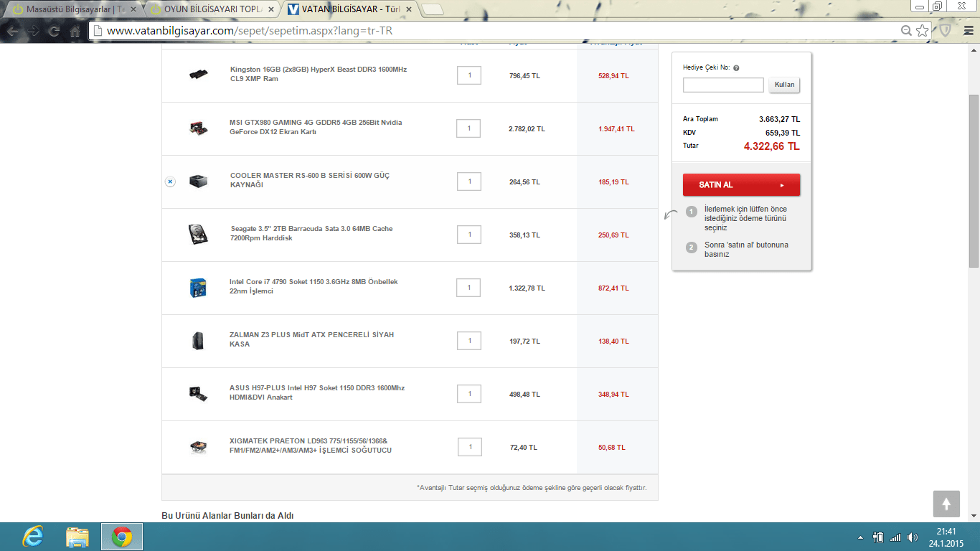
Task: Click the Xigmatek Praeton cooler thumbnail
Action: 199,447
